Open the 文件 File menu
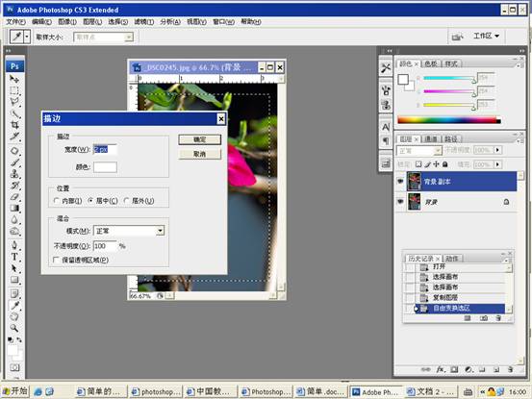 15,22
